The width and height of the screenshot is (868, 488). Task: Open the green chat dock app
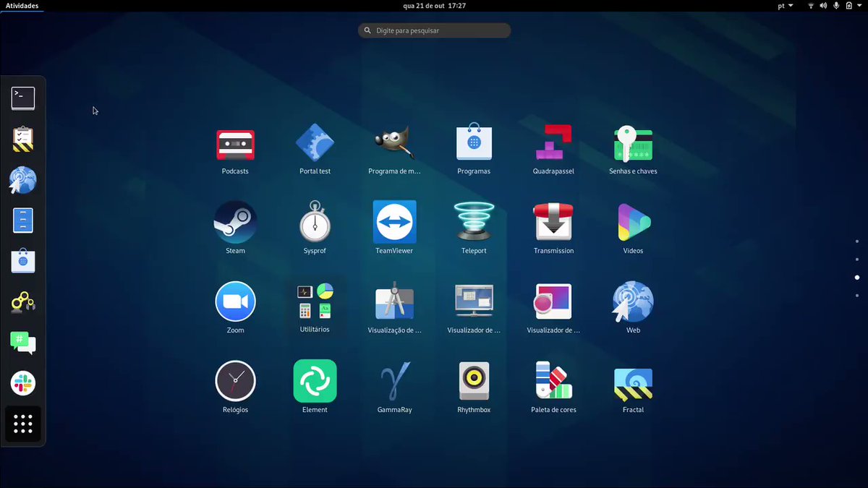tap(23, 342)
